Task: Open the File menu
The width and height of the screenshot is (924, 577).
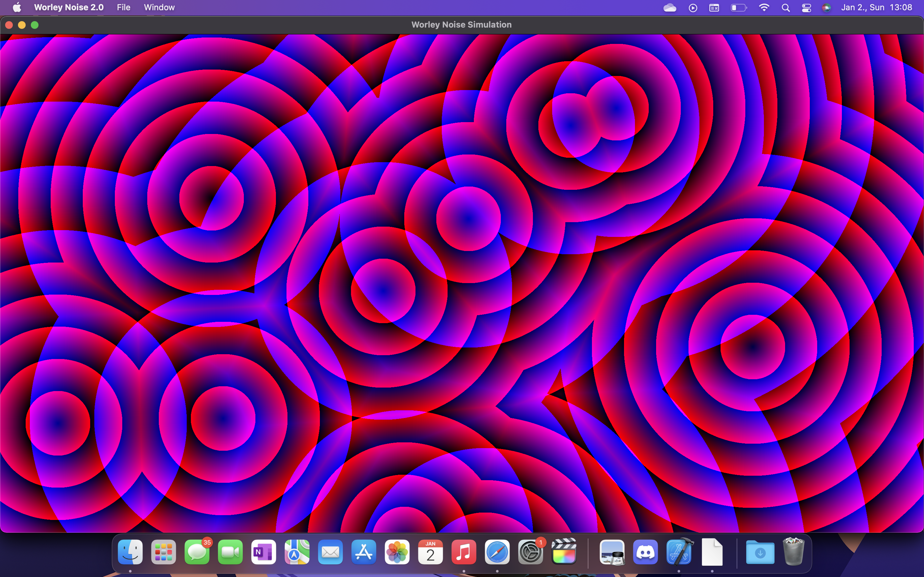Action: click(123, 7)
